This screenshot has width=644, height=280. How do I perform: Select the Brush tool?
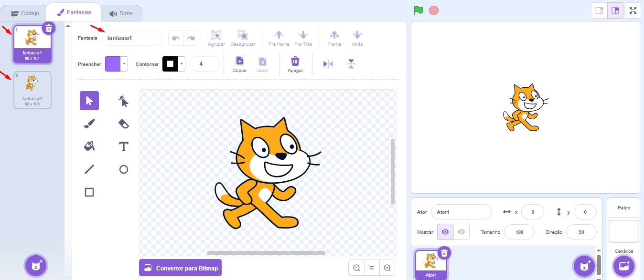pyautogui.click(x=89, y=124)
